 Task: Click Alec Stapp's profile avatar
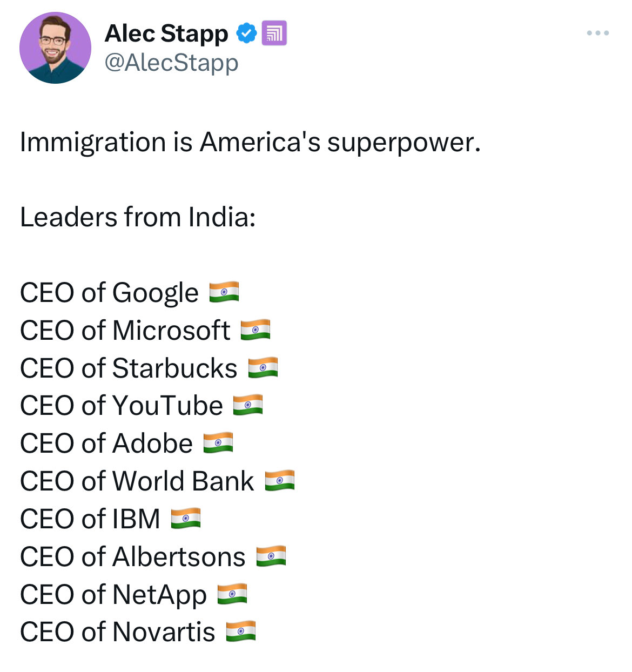pyautogui.click(x=55, y=48)
